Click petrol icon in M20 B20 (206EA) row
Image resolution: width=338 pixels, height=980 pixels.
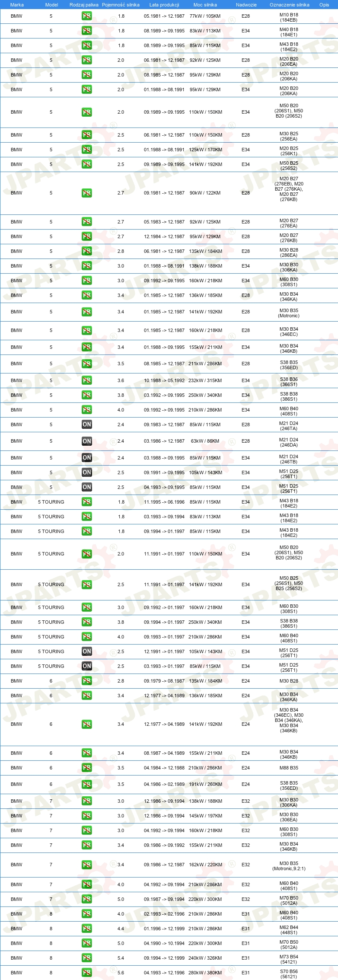[x=86, y=60]
